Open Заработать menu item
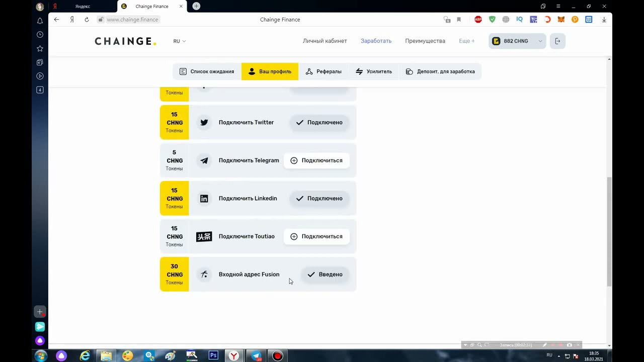This screenshot has height=362, width=644. point(376,41)
